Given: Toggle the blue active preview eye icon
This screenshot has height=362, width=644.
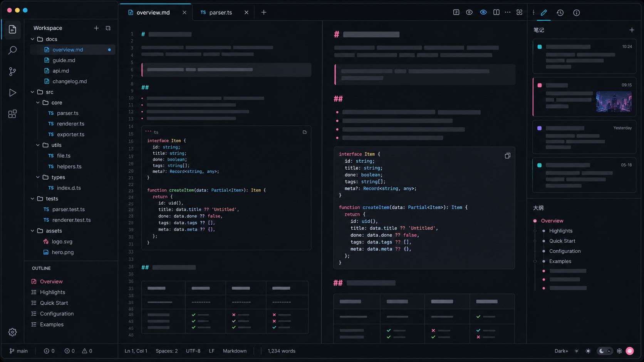Looking at the screenshot, I should (483, 12).
